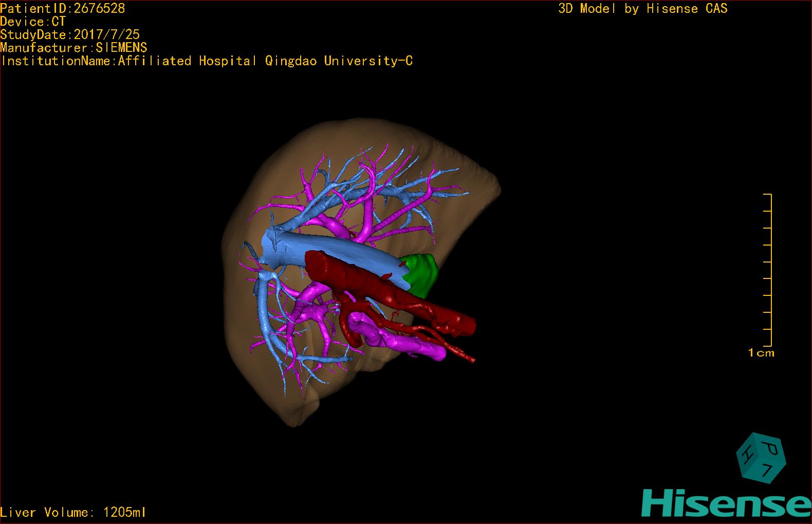The height and width of the screenshot is (524, 812).
Task: Click the "1cm" scale bar label
Action: coord(761,353)
